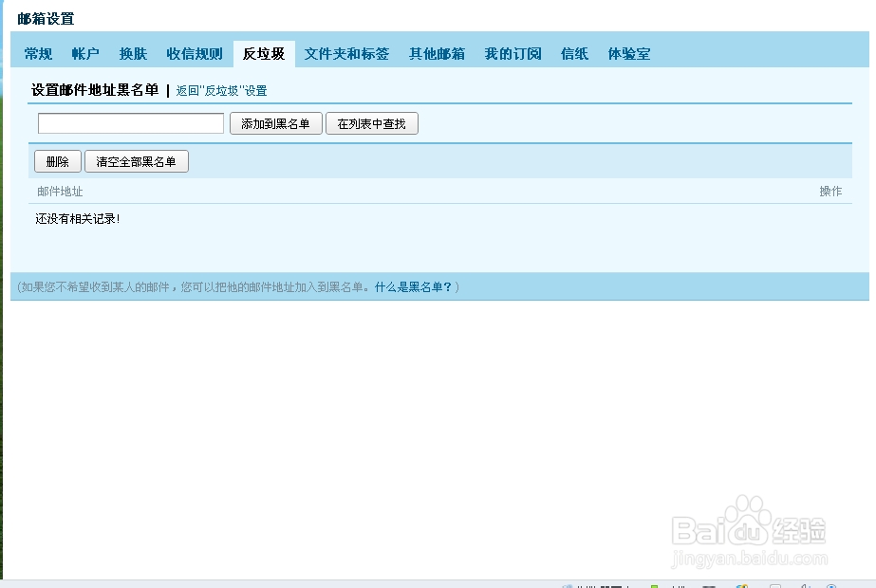Open the 其他邮箱 tab
Viewport: 876px width, 588px height.
pyautogui.click(x=437, y=54)
